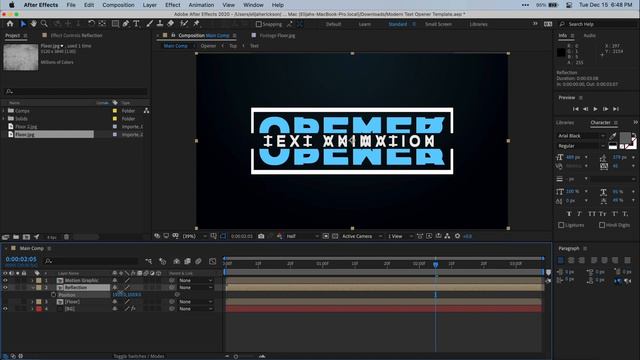The image size is (640, 360).
Task: Select the Home icon in the toolbar
Action: [10, 24]
